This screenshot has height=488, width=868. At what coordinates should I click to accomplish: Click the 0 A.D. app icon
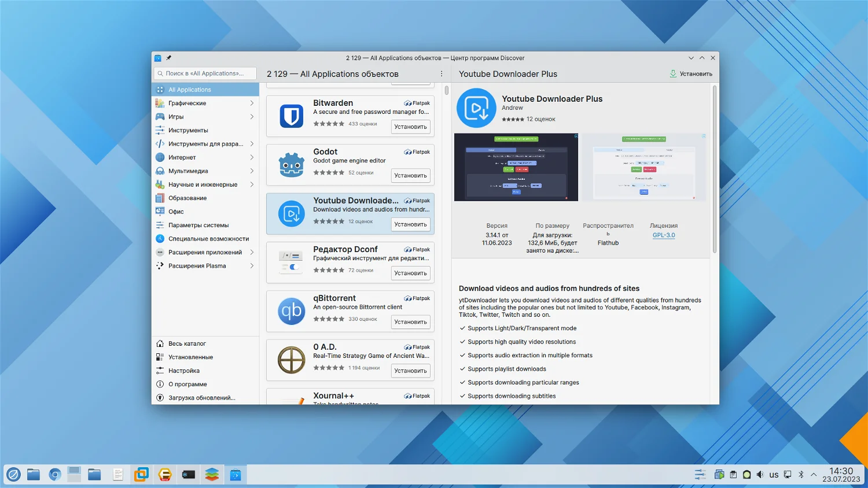292,360
